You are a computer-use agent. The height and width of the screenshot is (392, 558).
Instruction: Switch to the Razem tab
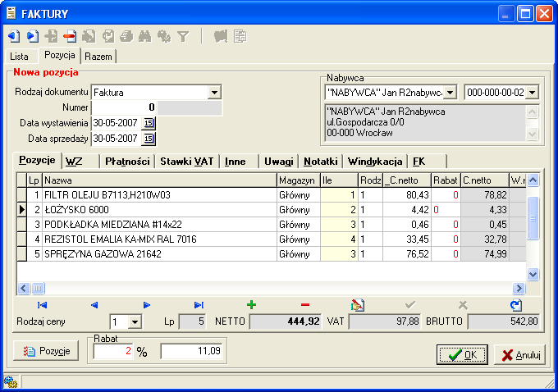[98, 57]
